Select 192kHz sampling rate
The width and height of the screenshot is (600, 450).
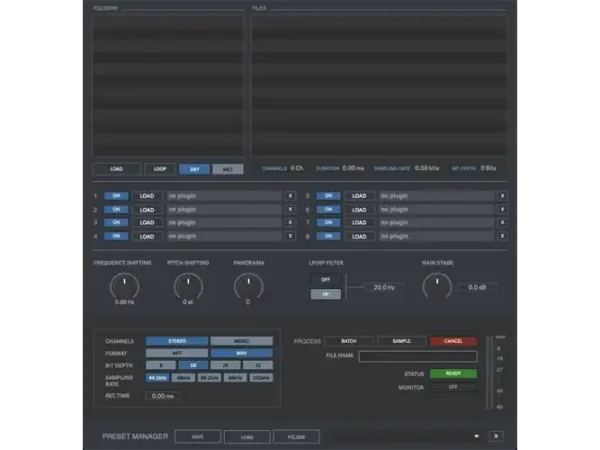pos(261,378)
